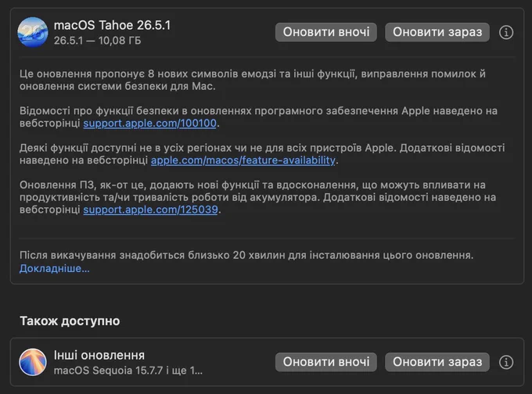Click the Інші оновлення title
532x394 pixels.
pyautogui.click(x=99, y=356)
